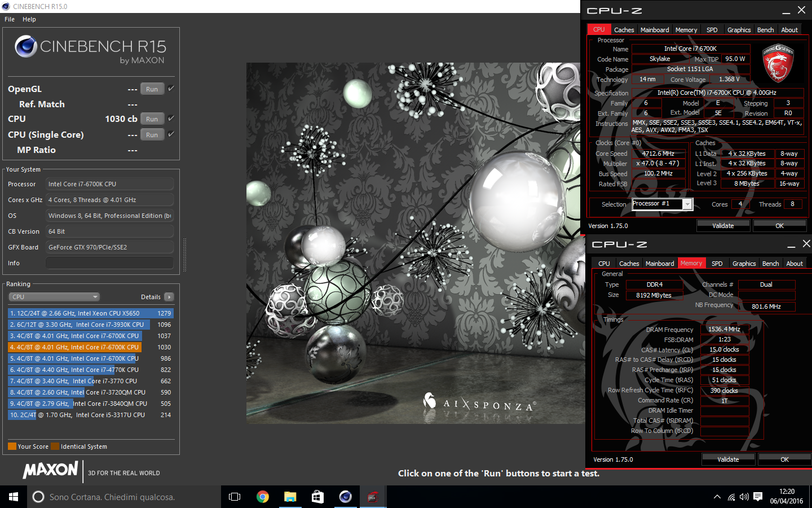
Task: Open SPD tab in lower CPU-Z
Action: 717,264
